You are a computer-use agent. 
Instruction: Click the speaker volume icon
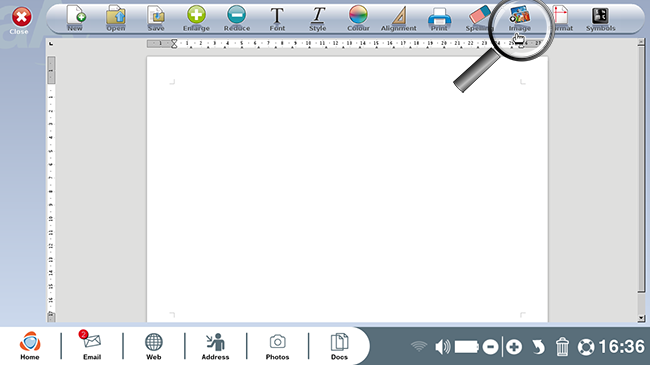point(442,347)
